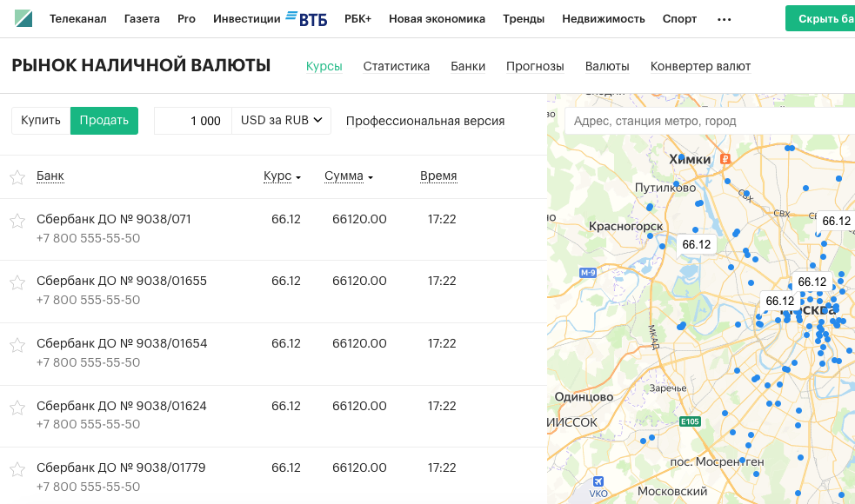Click the Красногорск label on the map
The height and width of the screenshot is (504, 855).
click(626, 226)
